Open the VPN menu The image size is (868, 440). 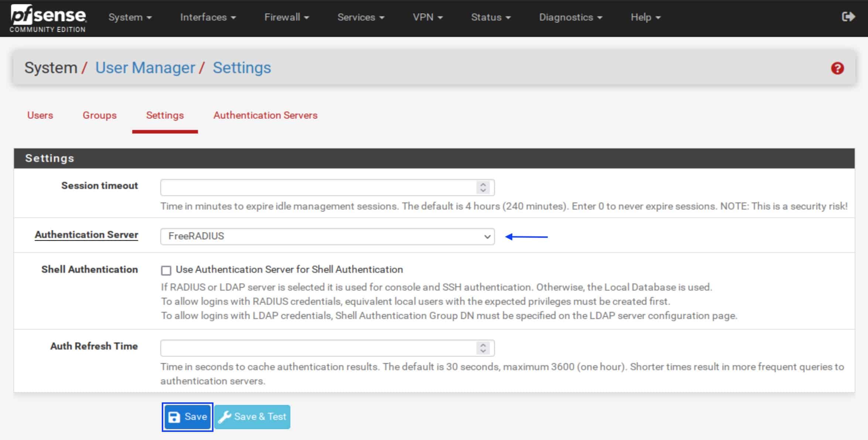point(428,17)
